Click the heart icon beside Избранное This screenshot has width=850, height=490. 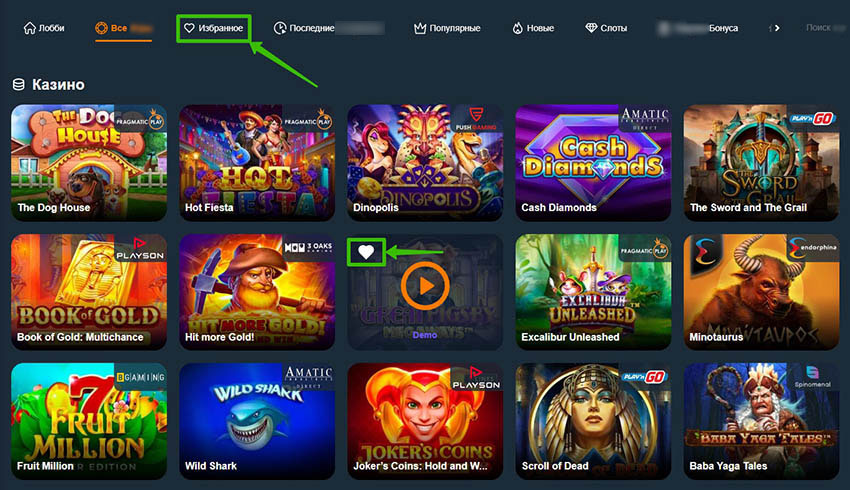click(x=189, y=28)
